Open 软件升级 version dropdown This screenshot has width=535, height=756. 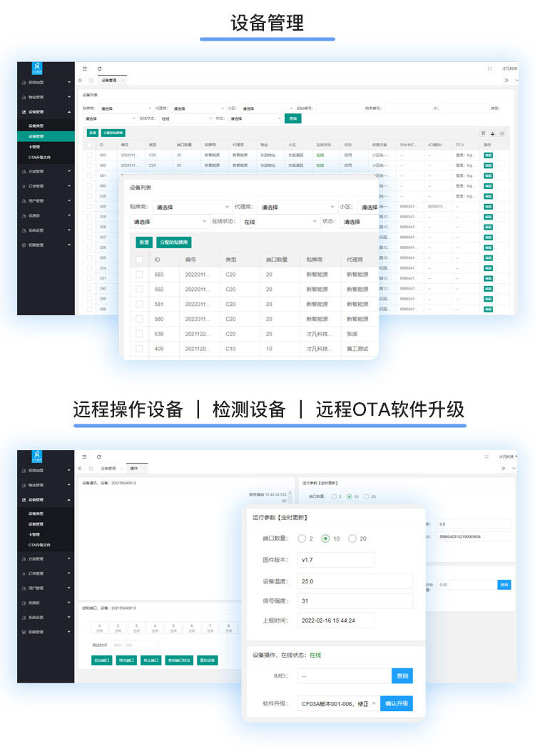(337, 704)
